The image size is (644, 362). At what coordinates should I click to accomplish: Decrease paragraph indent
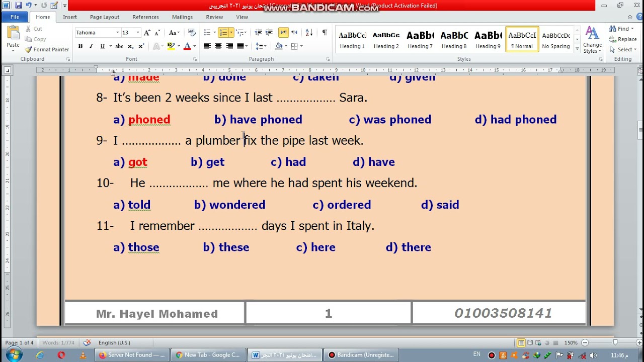click(259, 33)
